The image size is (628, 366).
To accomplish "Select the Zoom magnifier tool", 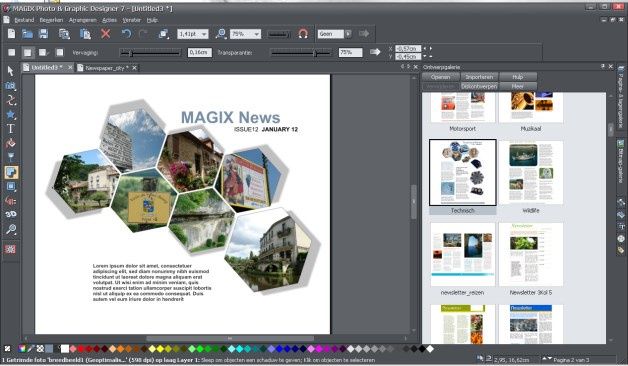I will click(x=10, y=229).
